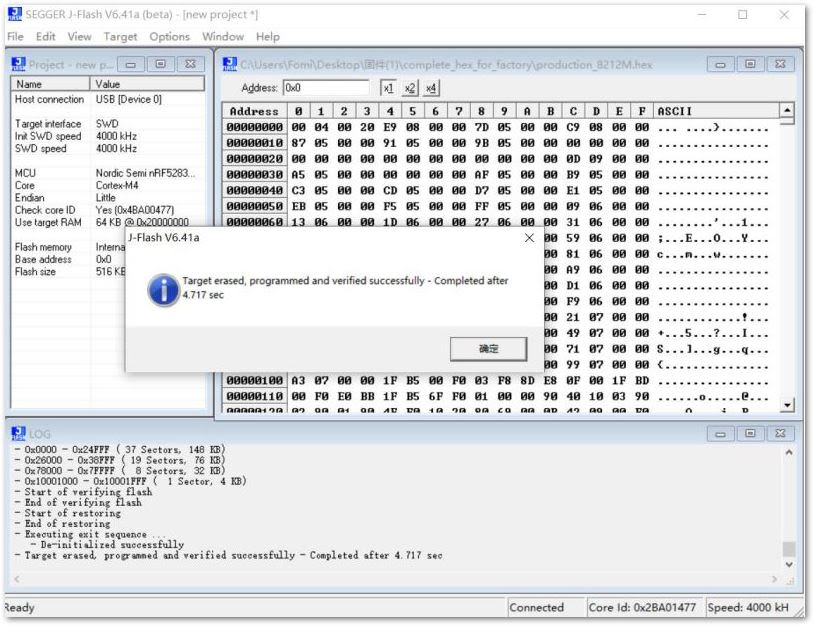Click the J-Flash icon in Project panel title
814x626 pixels.
click(x=19, y=64)
